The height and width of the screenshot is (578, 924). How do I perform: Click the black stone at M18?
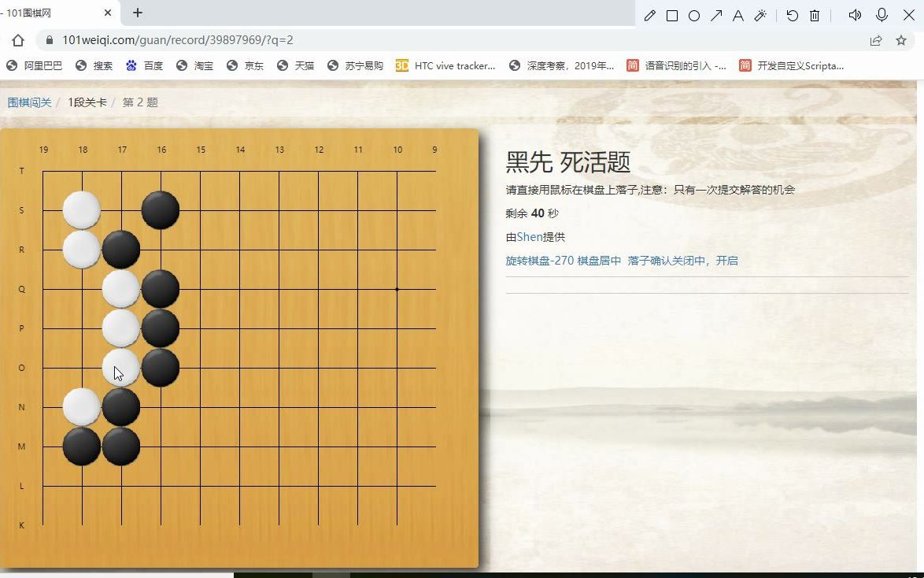[82, 446]
